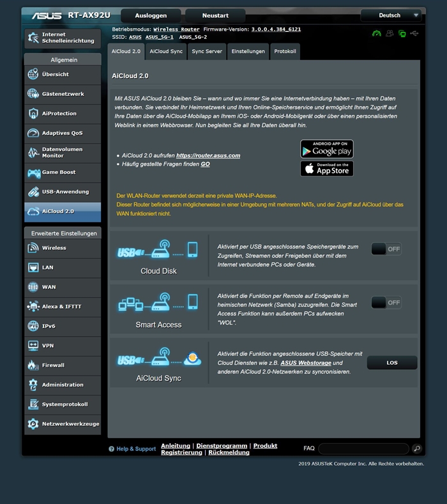This screenshot has height=504, width=447.
Task: Click the guest network users status icon
Action: coord(390,33)
